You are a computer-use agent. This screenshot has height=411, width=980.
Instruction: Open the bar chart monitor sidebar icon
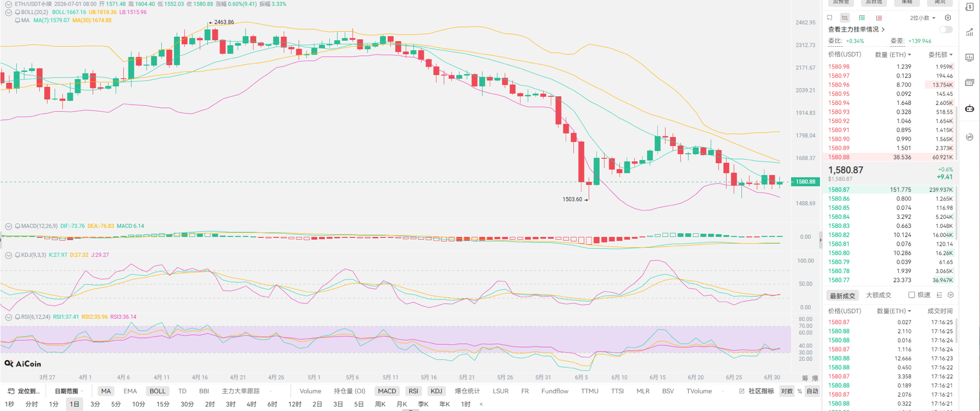pos(970,58)
